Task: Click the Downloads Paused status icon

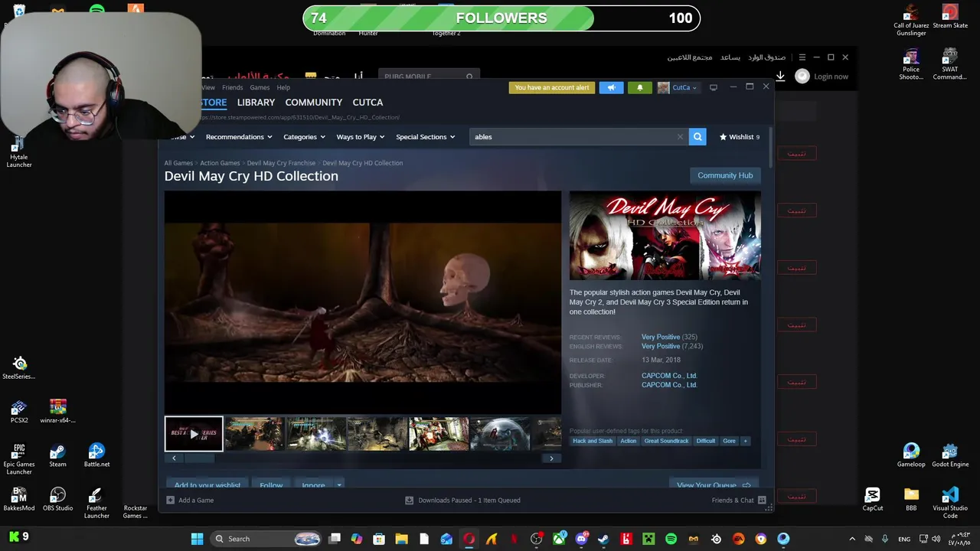Action: [409, 500]
